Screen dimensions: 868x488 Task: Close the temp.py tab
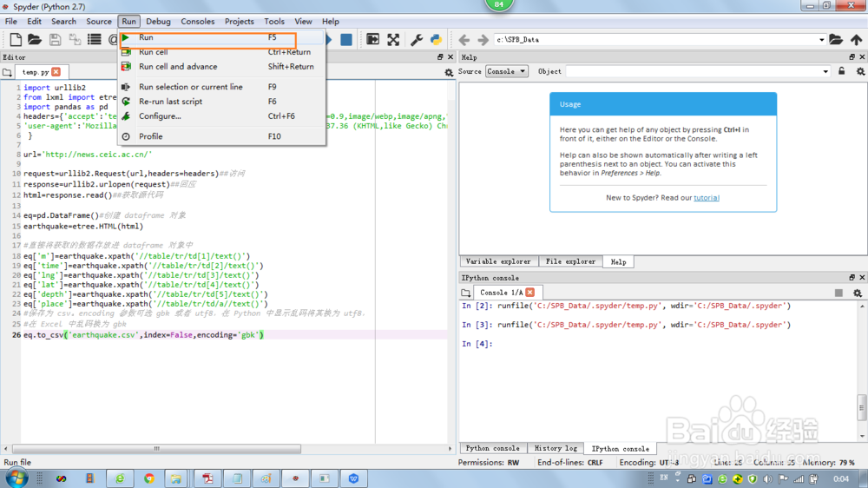pos(56,72)
